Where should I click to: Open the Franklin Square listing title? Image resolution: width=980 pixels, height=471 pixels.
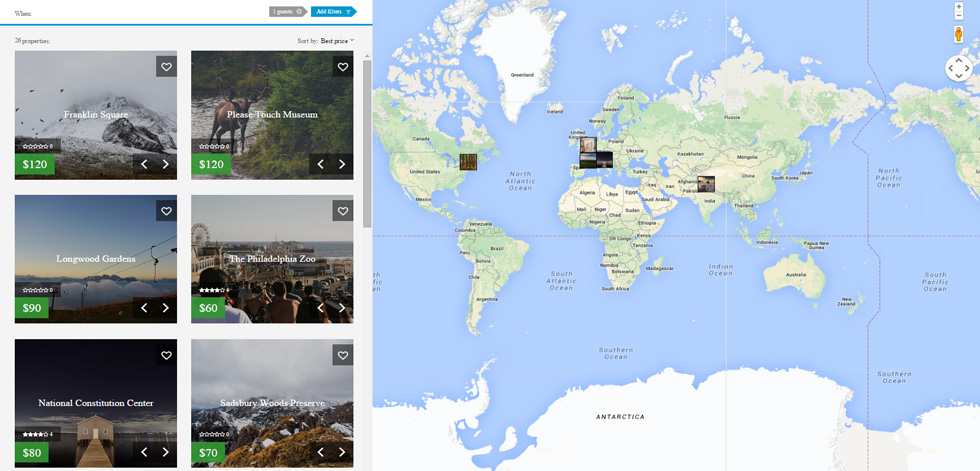[96, 115]
